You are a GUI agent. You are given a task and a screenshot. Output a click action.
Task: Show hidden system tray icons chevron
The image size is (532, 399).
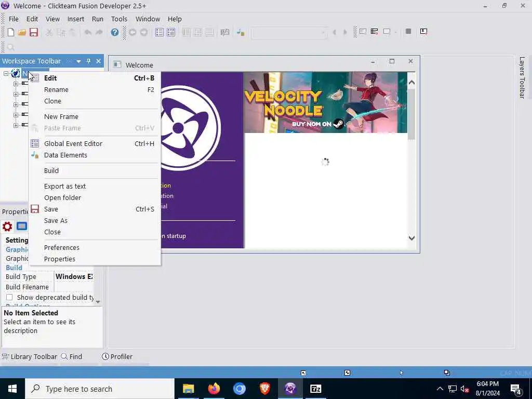440,389
